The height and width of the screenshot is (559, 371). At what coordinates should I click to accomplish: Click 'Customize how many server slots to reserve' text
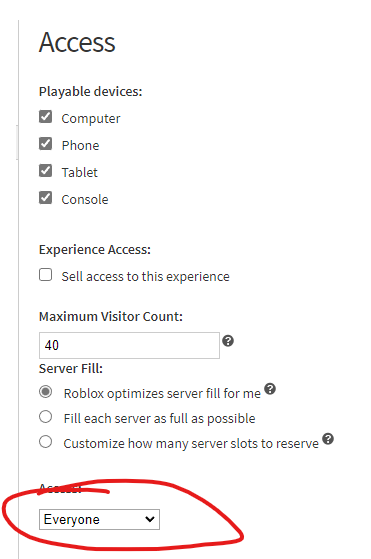pyautogui.click(x=191, y=443)
